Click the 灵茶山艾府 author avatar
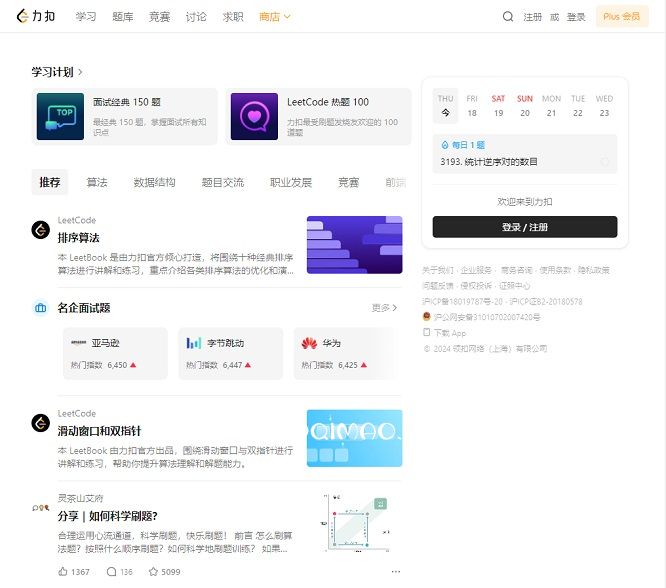 41,507
